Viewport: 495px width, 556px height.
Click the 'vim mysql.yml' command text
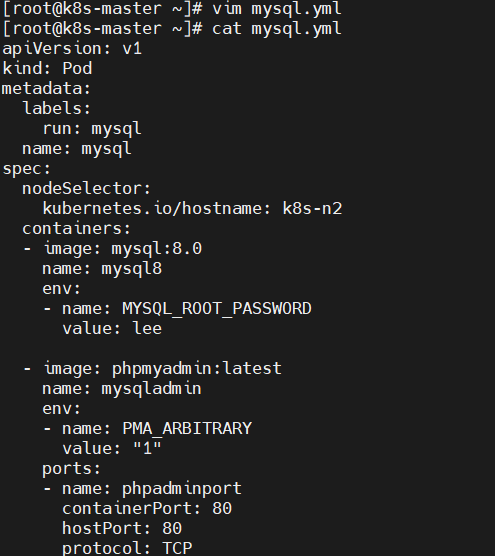[x=277, y=9]
